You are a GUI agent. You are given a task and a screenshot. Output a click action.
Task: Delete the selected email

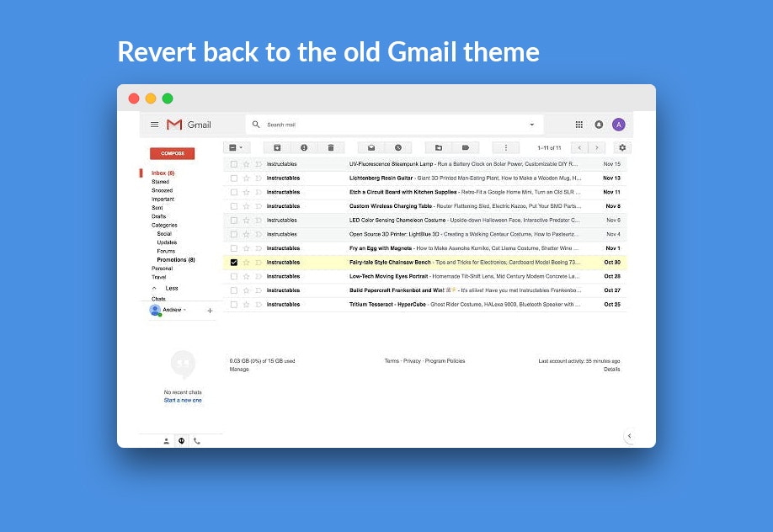coord(331,147)
